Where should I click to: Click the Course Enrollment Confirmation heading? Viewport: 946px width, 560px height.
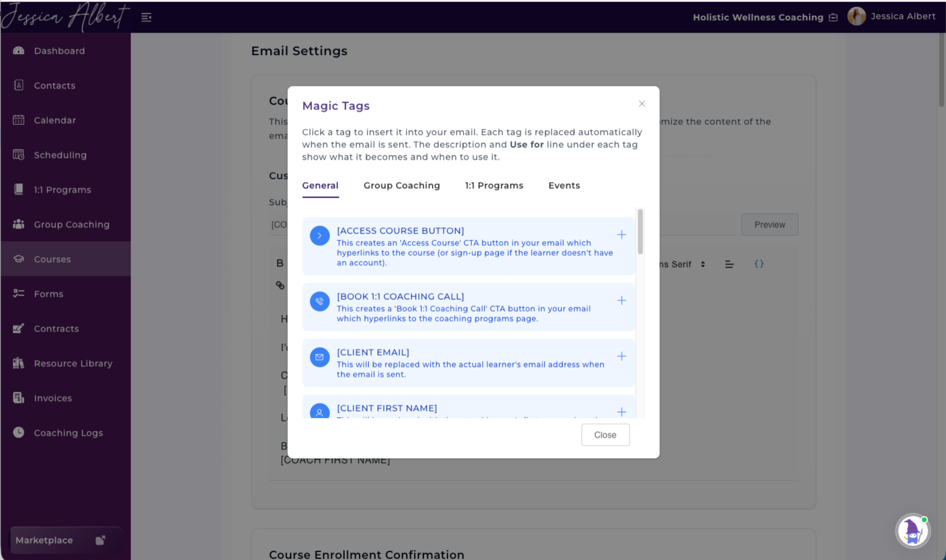pyautogui.click(x=367, y=554)
